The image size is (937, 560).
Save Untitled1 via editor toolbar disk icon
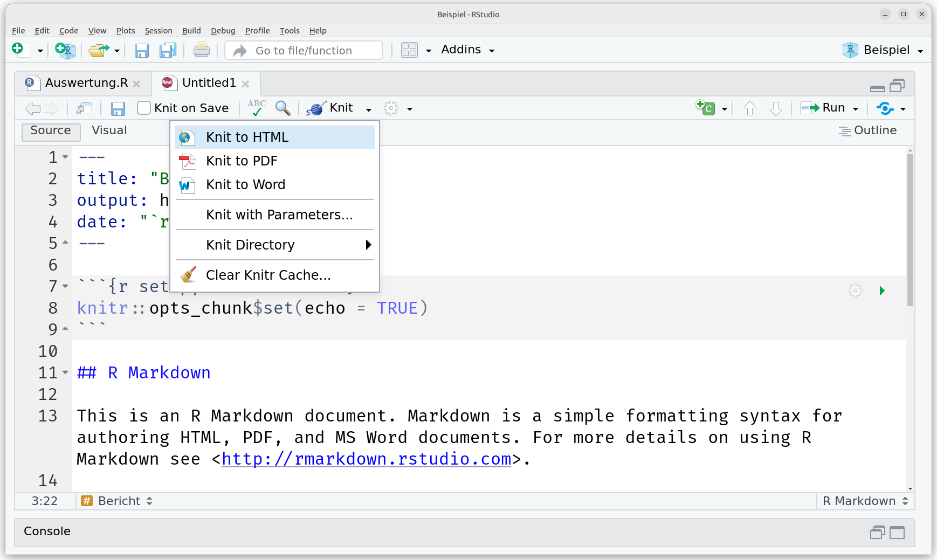(x=118, y=108)
